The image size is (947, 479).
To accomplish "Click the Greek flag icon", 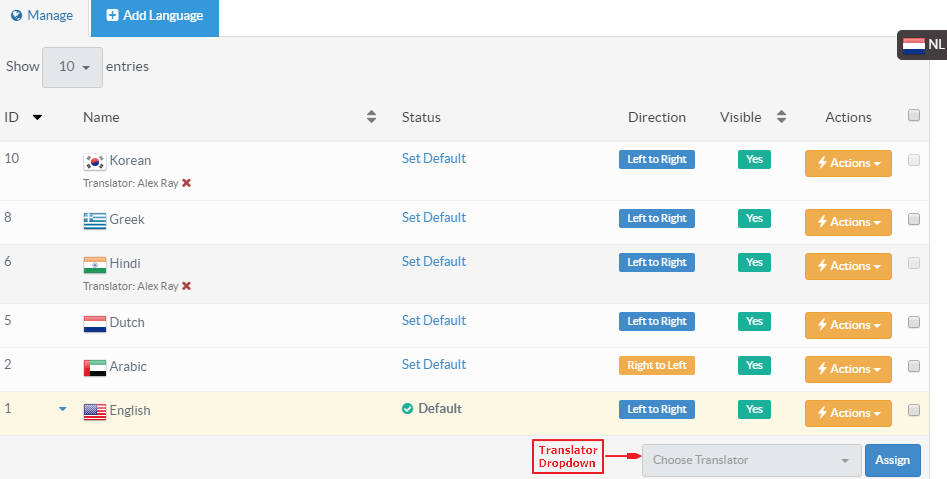I will 94,220.
